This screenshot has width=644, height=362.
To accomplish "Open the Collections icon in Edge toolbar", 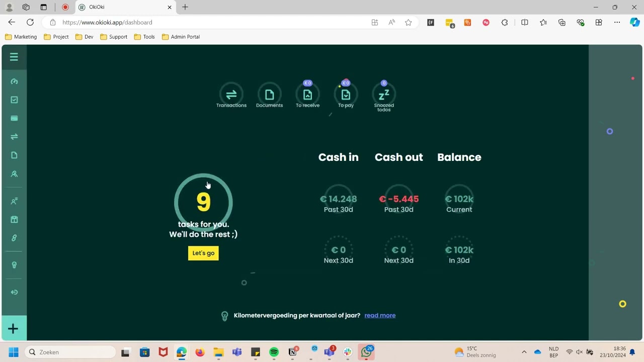I will (x=562, y=22).
